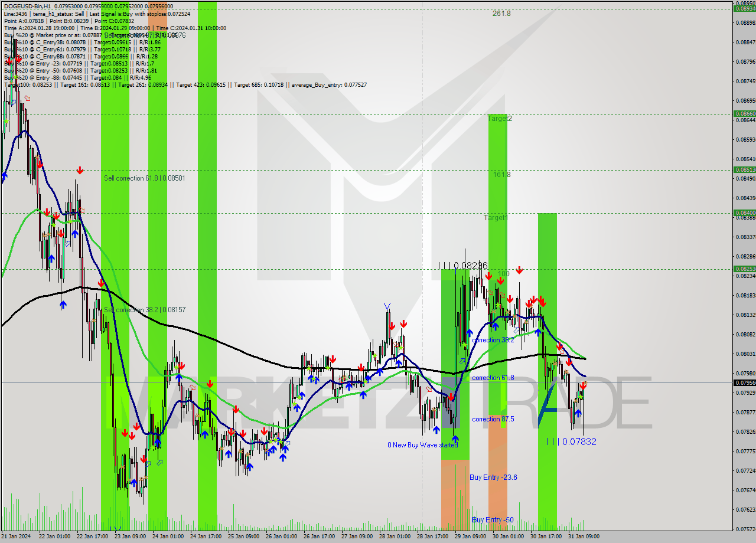
Task: Click the 'Sell correction 38.2 | 0.08157' label
Action: (145, 310)
